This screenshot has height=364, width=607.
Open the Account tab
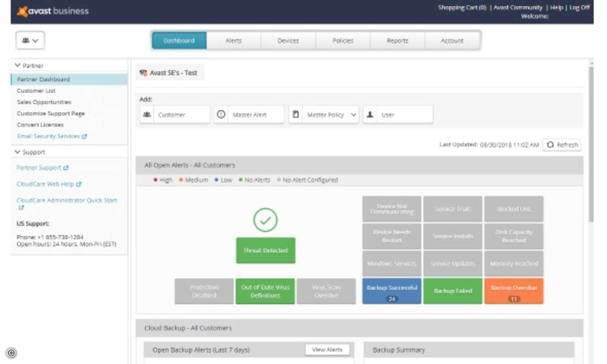452,40
